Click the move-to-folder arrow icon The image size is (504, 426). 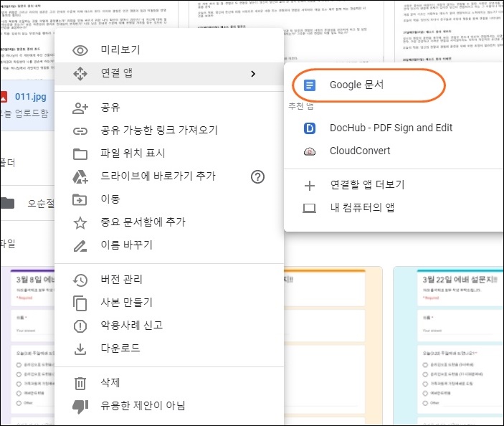coord(80,199)
